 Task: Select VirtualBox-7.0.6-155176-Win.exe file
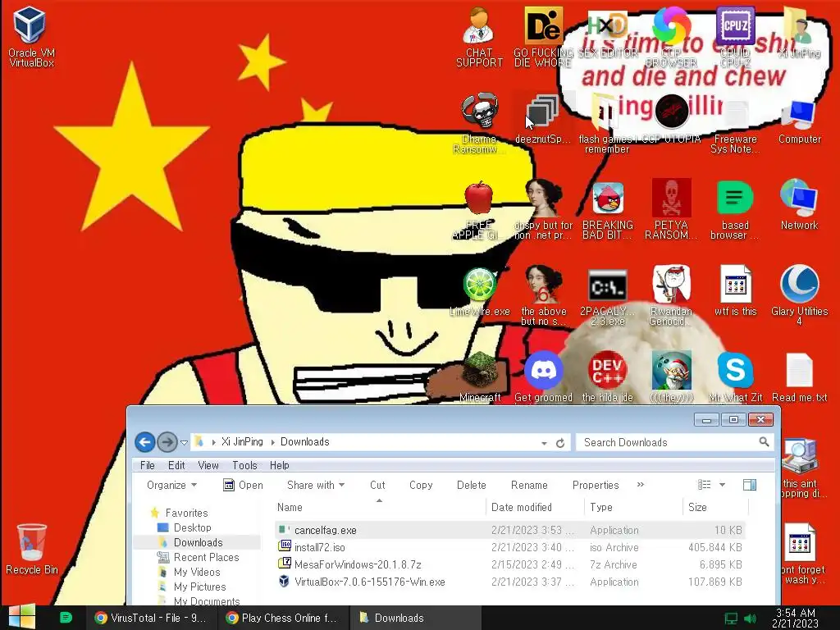click(510, 582)
